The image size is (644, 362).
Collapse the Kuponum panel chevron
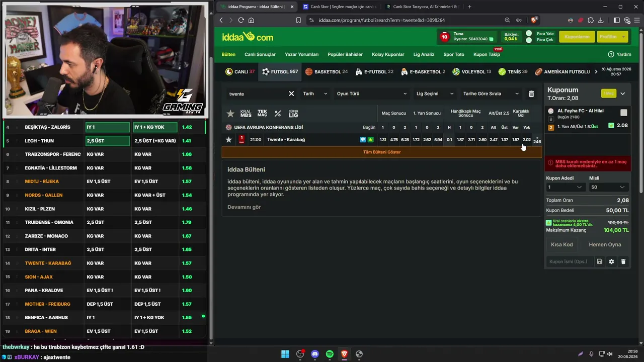pyautogui.click(x=623, y=94)
